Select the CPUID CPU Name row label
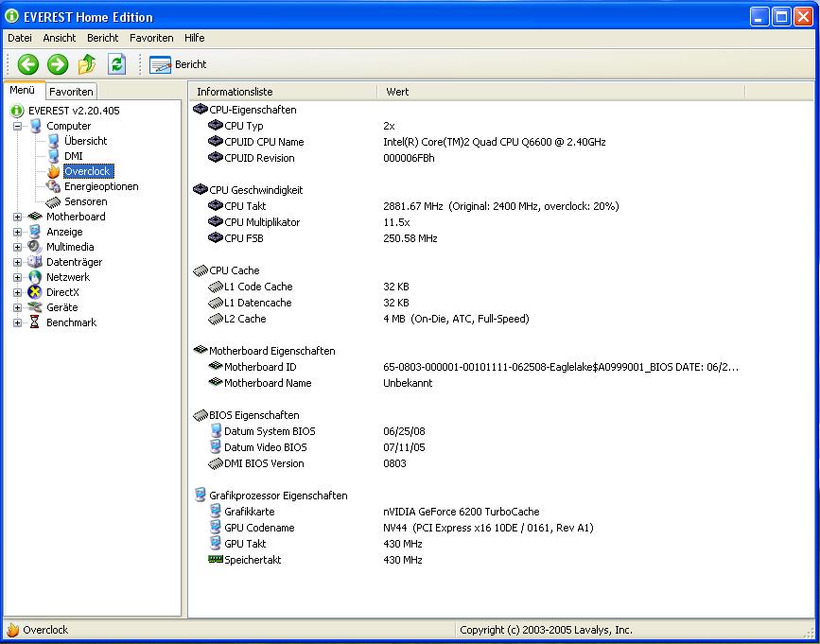Image resolution: width=820 pixels, height=644 pixels. click(x=264, y=142)
